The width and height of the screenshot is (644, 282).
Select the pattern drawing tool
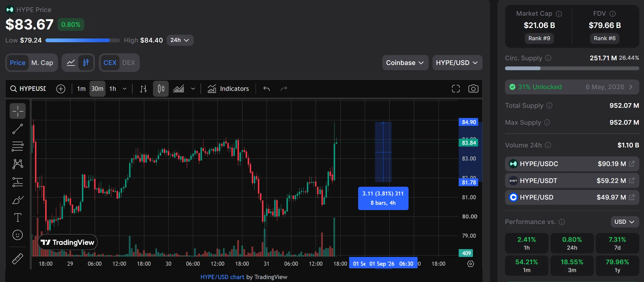click(17, 164)
